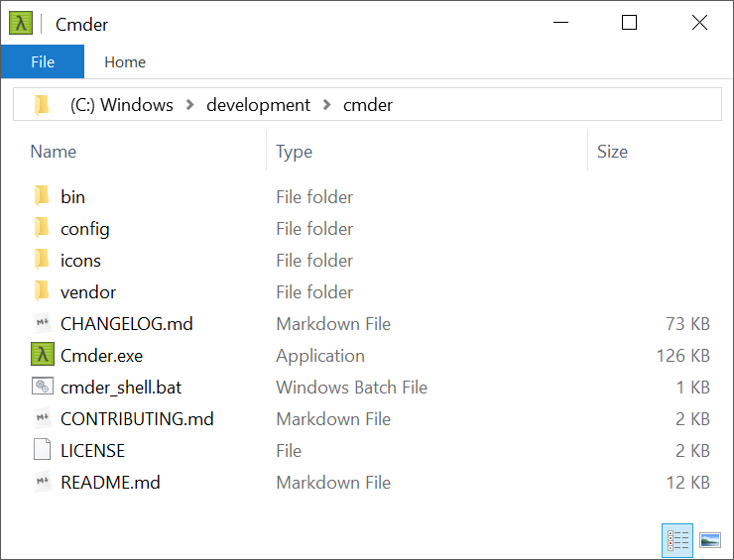Select the bin folder icon
Screen dimensions: 734x560
coord(42,196)
